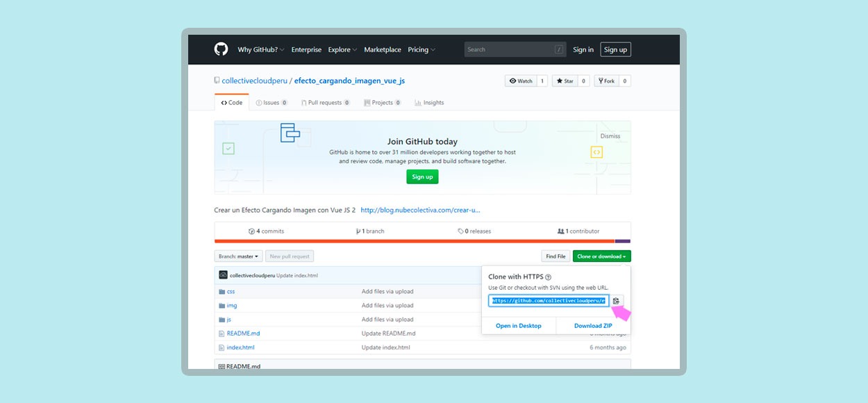Switch to the Insights tab
The image size is (868, 403).
[429, 102]
